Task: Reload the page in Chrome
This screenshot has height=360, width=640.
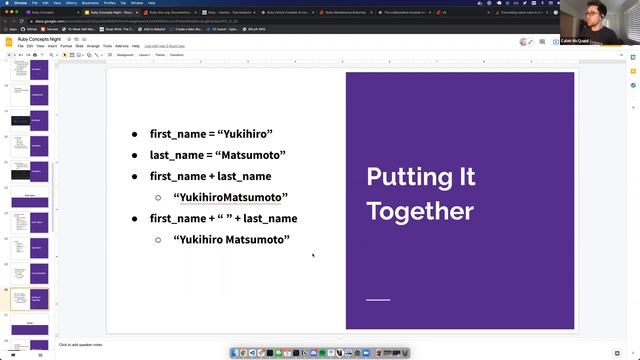Action: [x=22, y=21]
